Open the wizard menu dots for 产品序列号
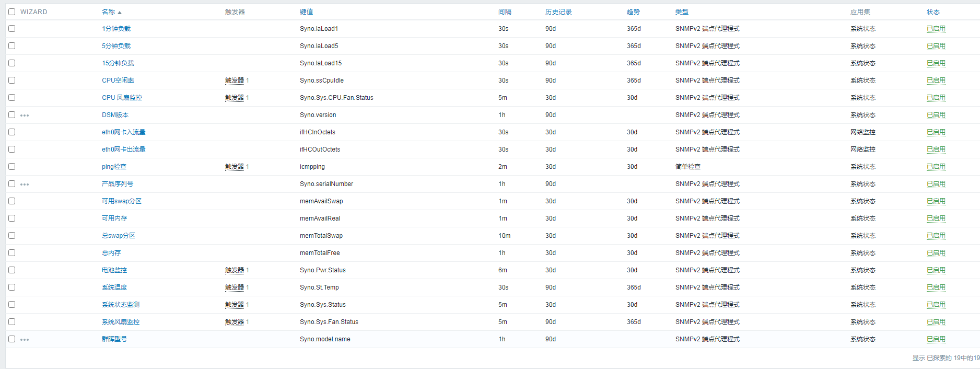Screen dimensions: 980x369 [x=25, y=184]
